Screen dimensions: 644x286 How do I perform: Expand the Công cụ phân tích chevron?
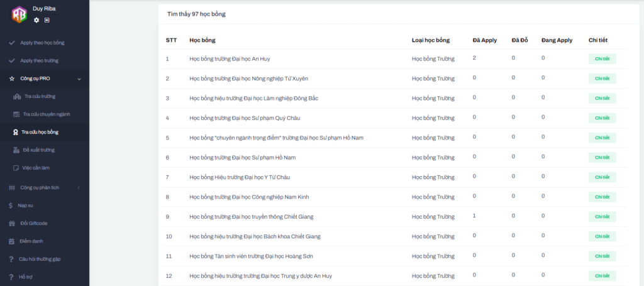pyautogui.click(x=79, y=188)
